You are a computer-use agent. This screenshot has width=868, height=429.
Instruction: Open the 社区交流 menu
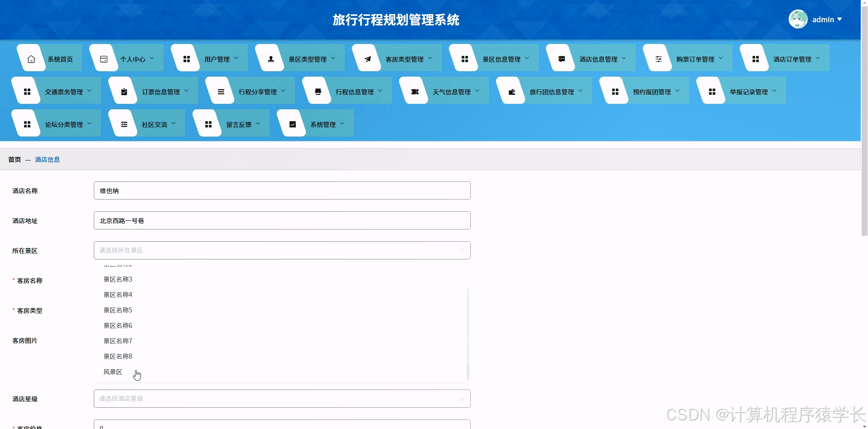click(154, 123)
